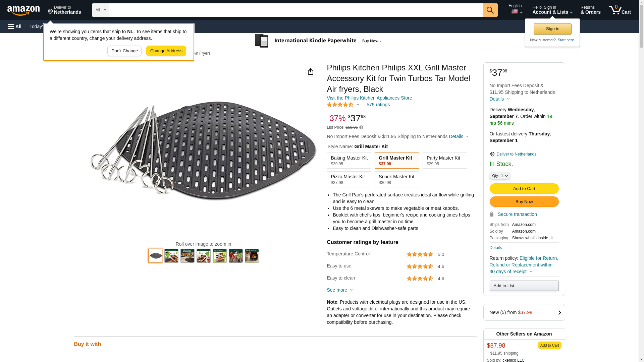This screenshot has height=362, width=644.
Task: Expand See more feature ratings
Action: point(339,290)
